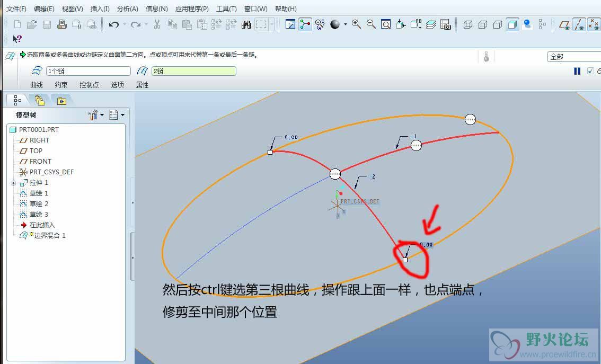Click the Paste clipboard icon
601x364 pixels.
coord(187,25)
